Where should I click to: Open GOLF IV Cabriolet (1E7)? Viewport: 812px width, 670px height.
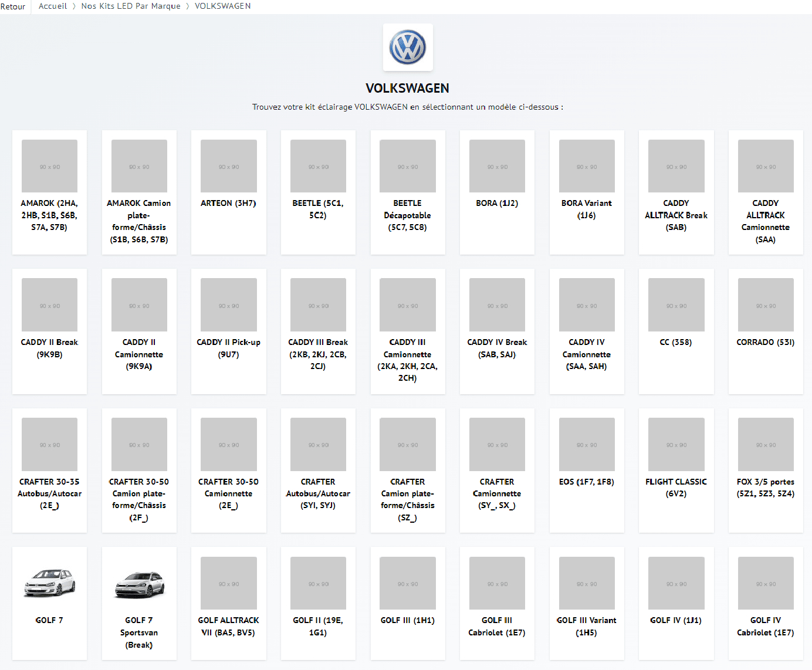tap(766, 604)
